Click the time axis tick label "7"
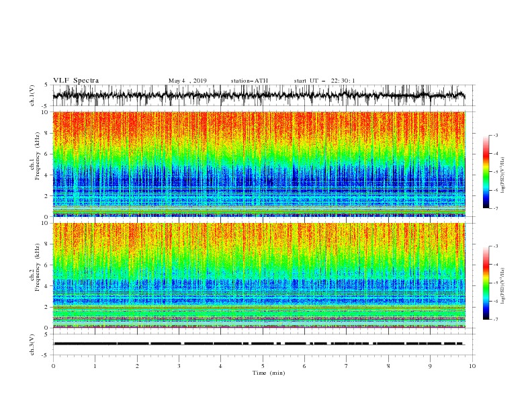 click(x=347, y=366)
